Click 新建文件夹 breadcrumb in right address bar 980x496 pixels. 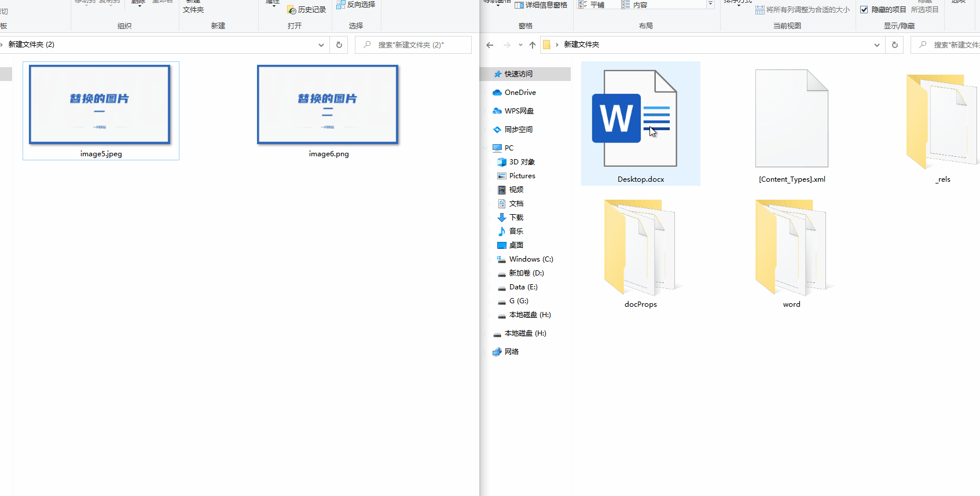point(582,45)
